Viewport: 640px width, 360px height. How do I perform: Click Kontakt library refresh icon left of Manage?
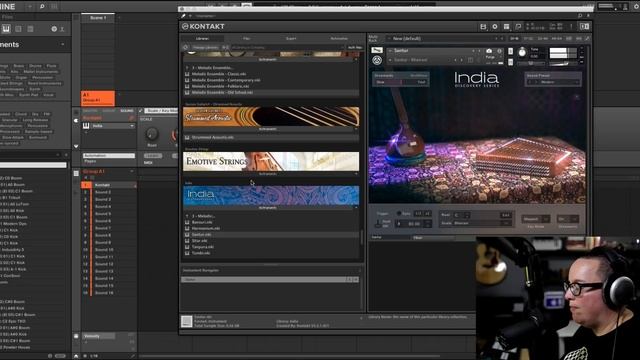(x=185, y=47)
